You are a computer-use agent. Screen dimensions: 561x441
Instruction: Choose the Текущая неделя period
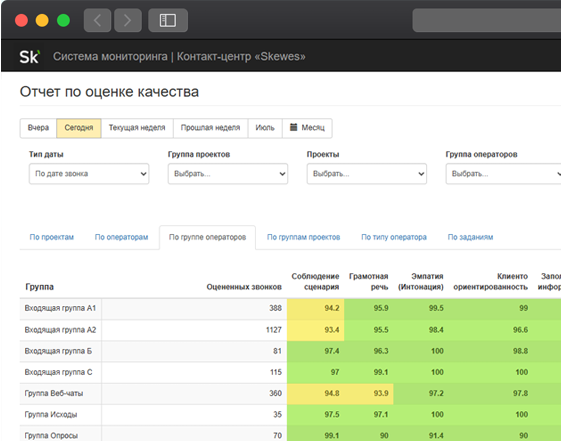(137, 128)
